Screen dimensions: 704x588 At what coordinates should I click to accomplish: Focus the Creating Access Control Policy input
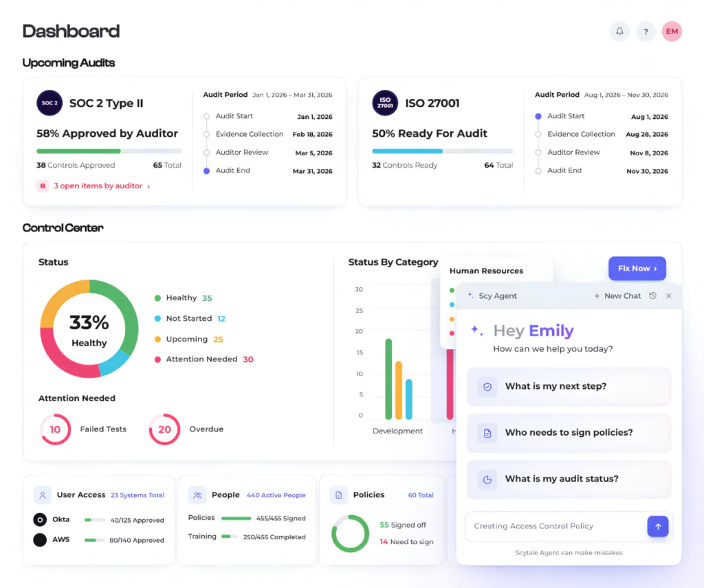555,526
